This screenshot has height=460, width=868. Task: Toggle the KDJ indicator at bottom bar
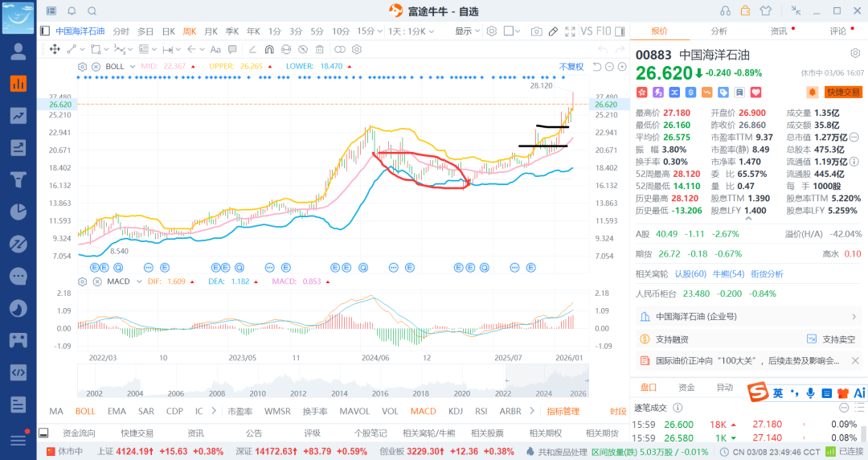(456, 411)
